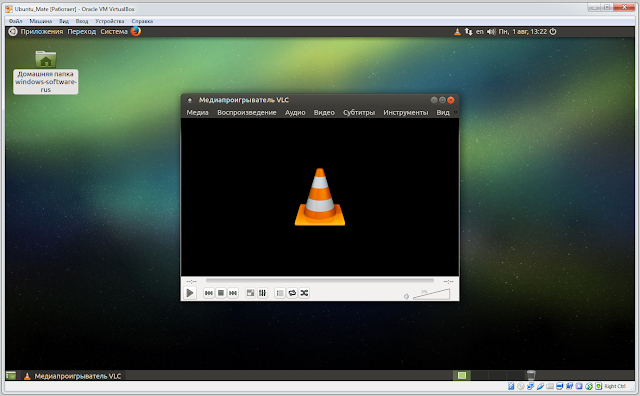Open VirtualBox Устройства menu
This screenshot has height=396, width=640.
109,21
